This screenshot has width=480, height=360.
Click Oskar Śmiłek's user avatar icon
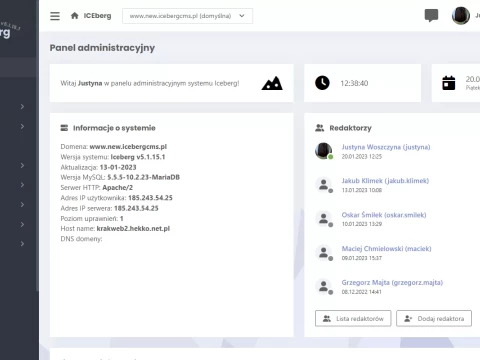tap(323, 218)
